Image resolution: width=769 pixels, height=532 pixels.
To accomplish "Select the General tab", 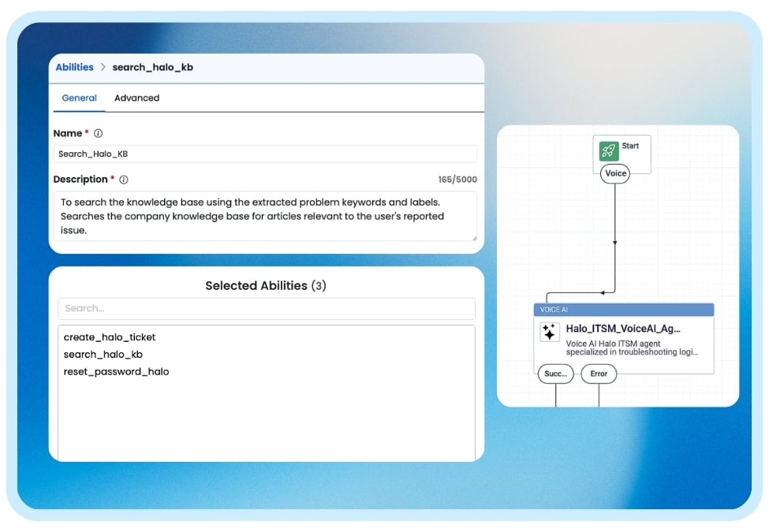I will point(79,99).
